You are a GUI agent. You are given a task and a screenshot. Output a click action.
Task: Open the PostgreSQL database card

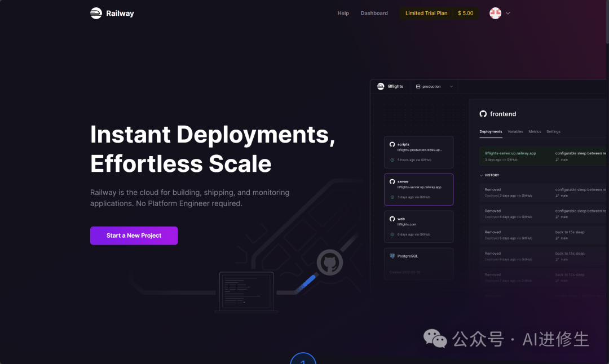pyautogui.click(x=418, y=264)
